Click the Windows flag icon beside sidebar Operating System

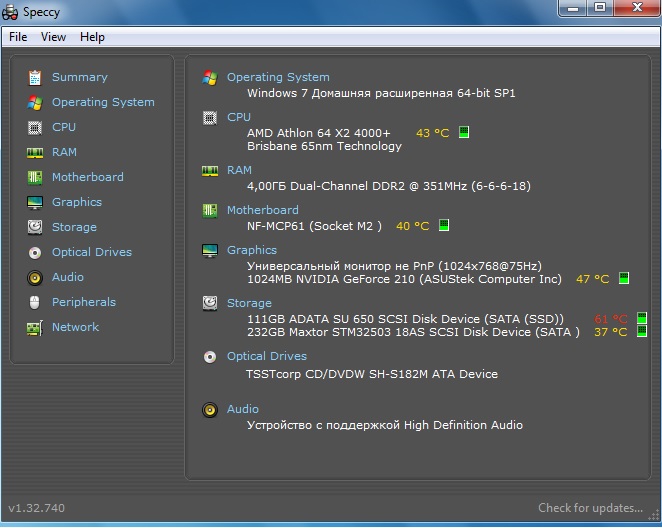35,103
